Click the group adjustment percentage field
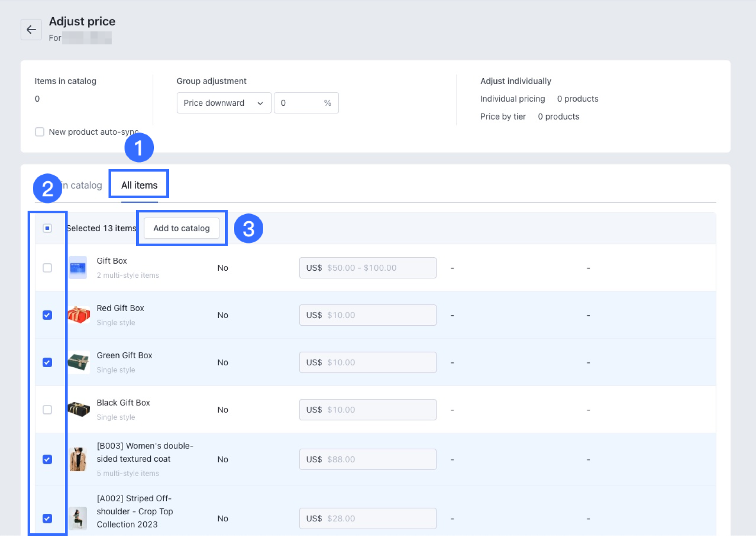This screenshot has width=756, height=536. coord(300,103)
